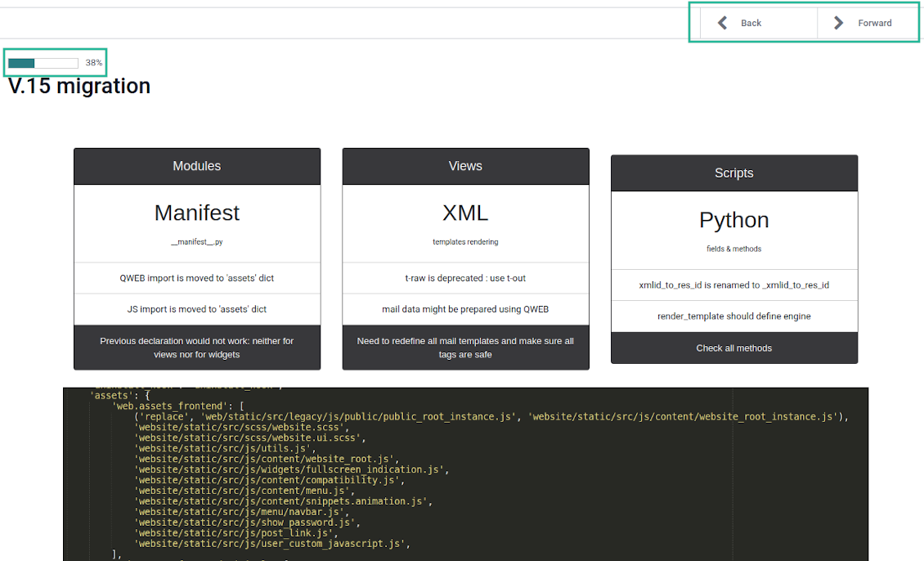Click the 38% progress bar
924x561 pixels.
(x=43, y=63)
